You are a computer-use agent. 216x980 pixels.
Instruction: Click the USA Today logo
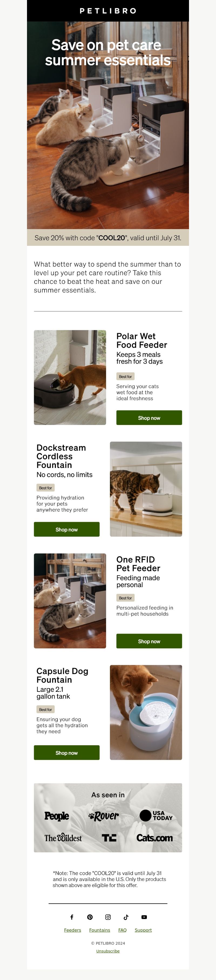point(156,815)
